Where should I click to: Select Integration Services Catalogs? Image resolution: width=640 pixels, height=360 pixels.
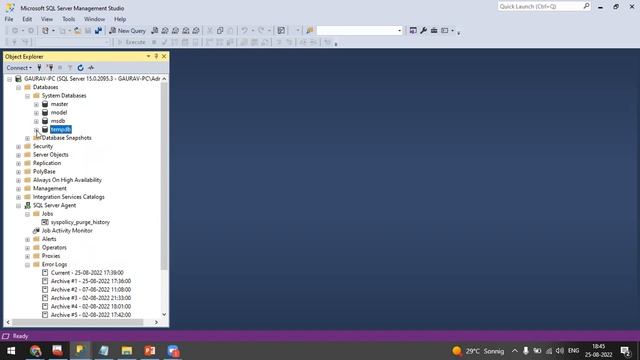click(x=69, y=197)
